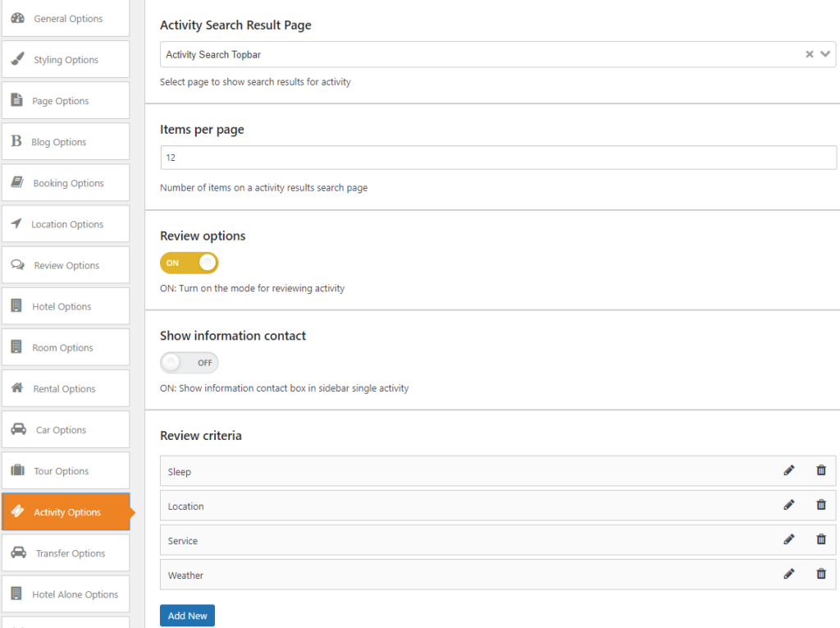Edit the Location criterion with pencil icon

[x=789, y=505]
